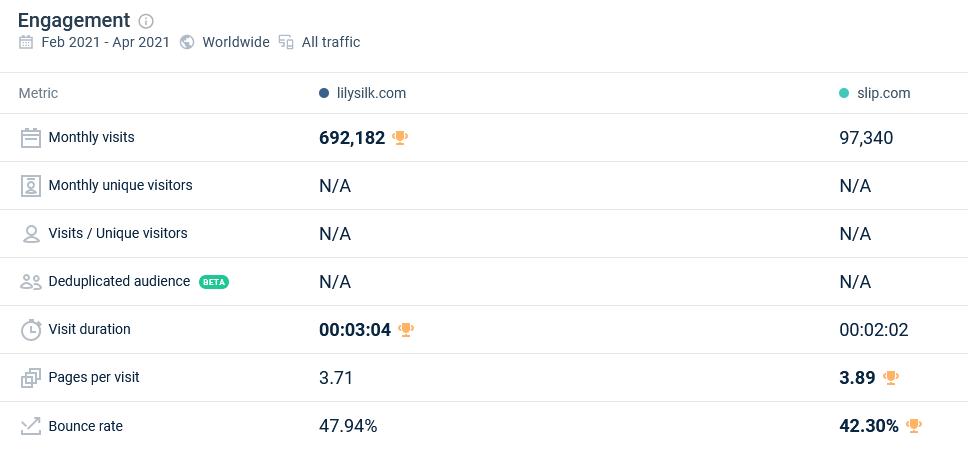
Task: Click the Pages per visit icon
Action: tap(31, 378)
